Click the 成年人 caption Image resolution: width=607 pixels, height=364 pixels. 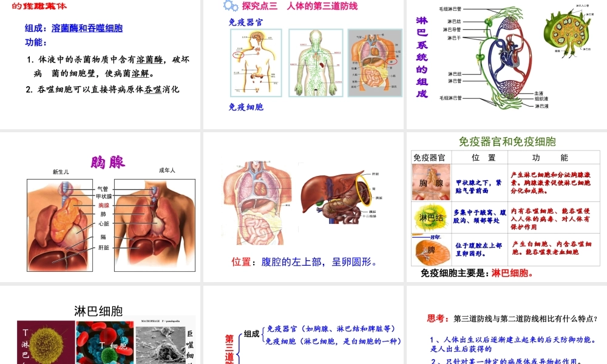167,170
